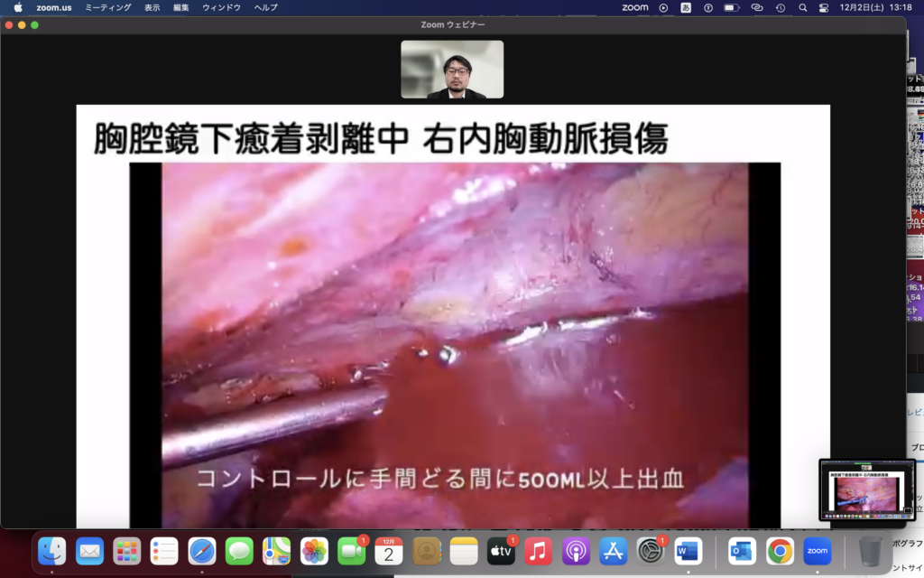Open FaceTime from the Dock
Screen dimensions: 924x578
point(351,550)
